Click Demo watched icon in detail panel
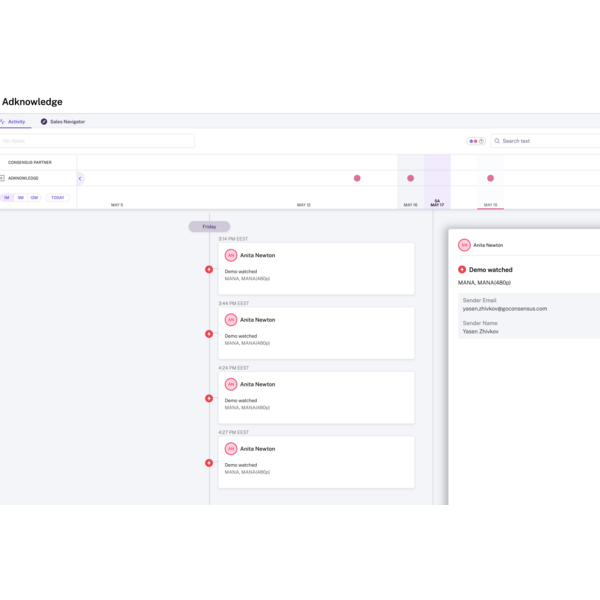Screen dimensions: 600x600 462,270
